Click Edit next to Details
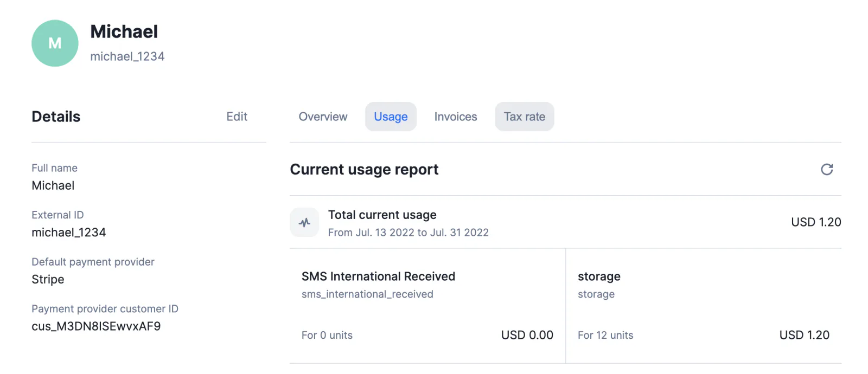This screenshot has height=374, width=868. click(x=237, y=117)
